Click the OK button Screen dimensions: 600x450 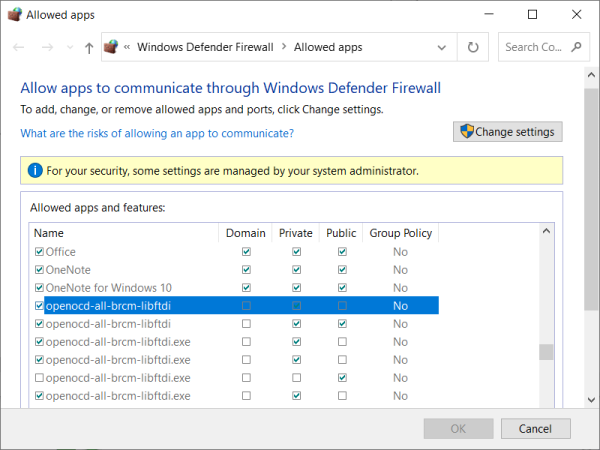click(458, 429)
